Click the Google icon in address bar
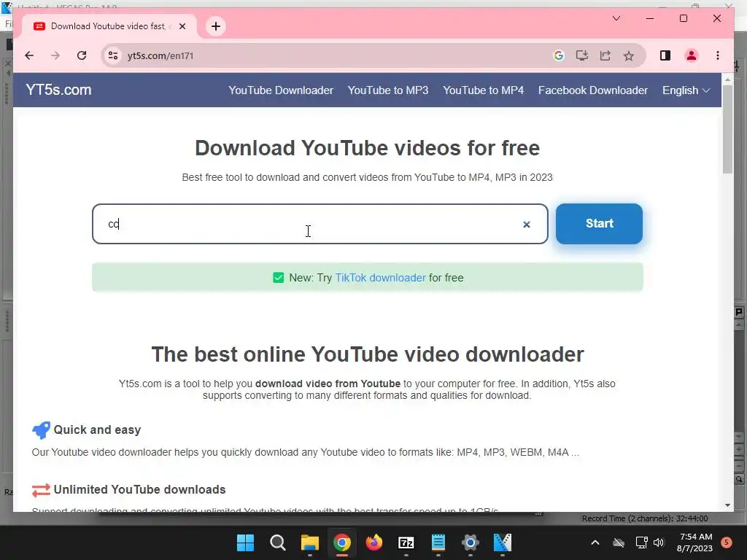Image resolution: width=747 pixels, height=560 pixels. 559,55
